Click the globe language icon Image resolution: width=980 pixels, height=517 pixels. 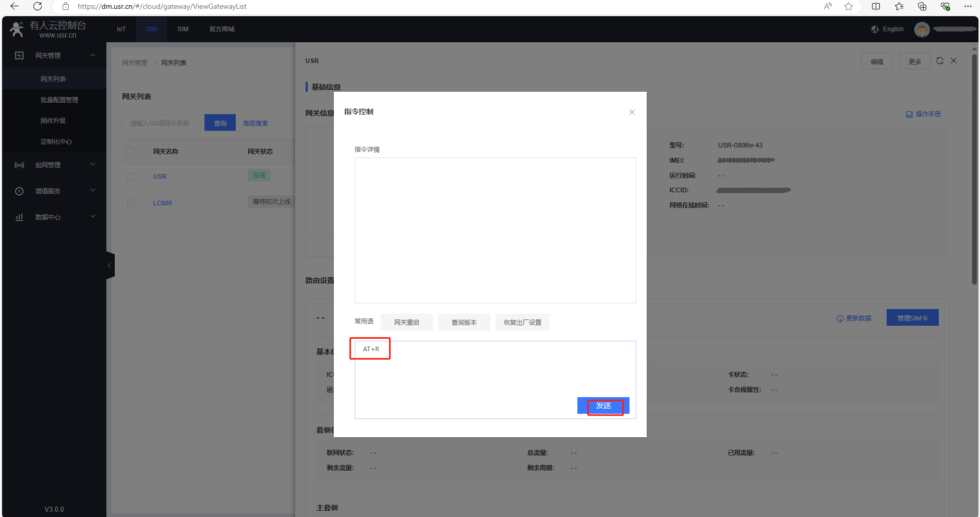875,29
